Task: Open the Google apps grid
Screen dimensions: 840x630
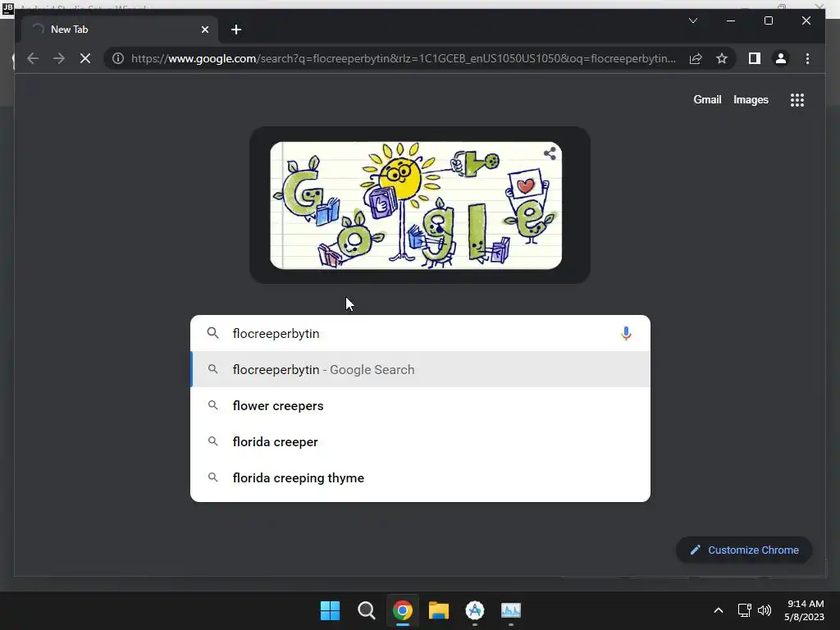Action: (x=797, y=99)
